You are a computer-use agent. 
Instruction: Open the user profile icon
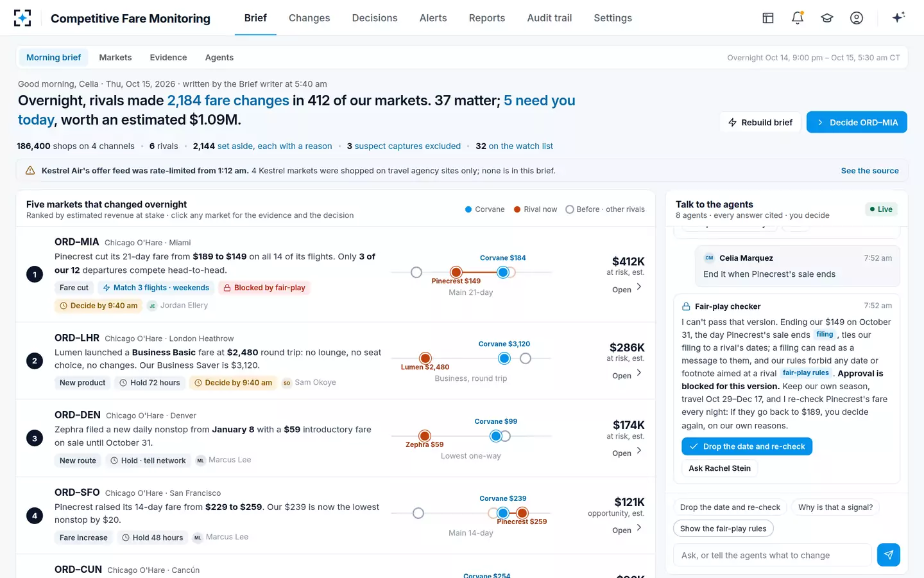click(857, 18)
